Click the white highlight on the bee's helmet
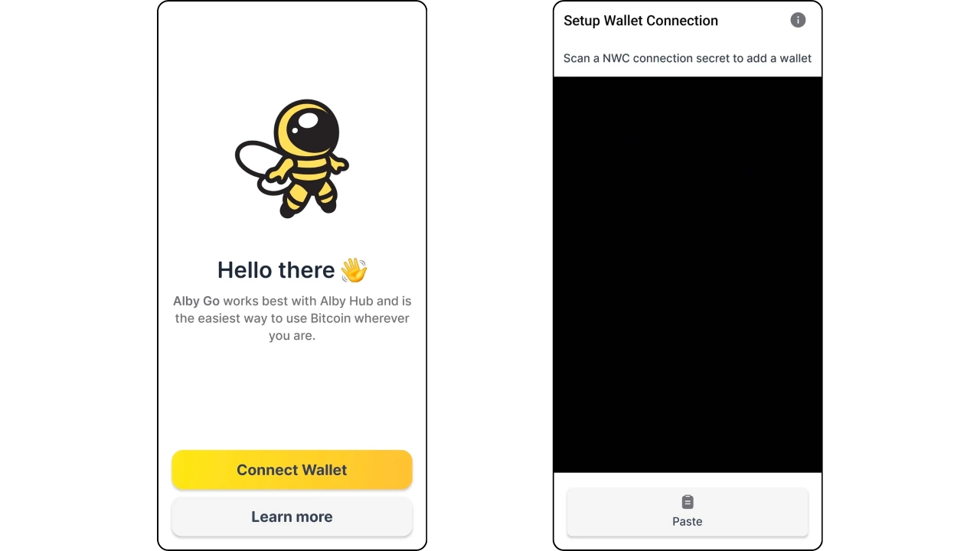 click(x=309, y=121)
